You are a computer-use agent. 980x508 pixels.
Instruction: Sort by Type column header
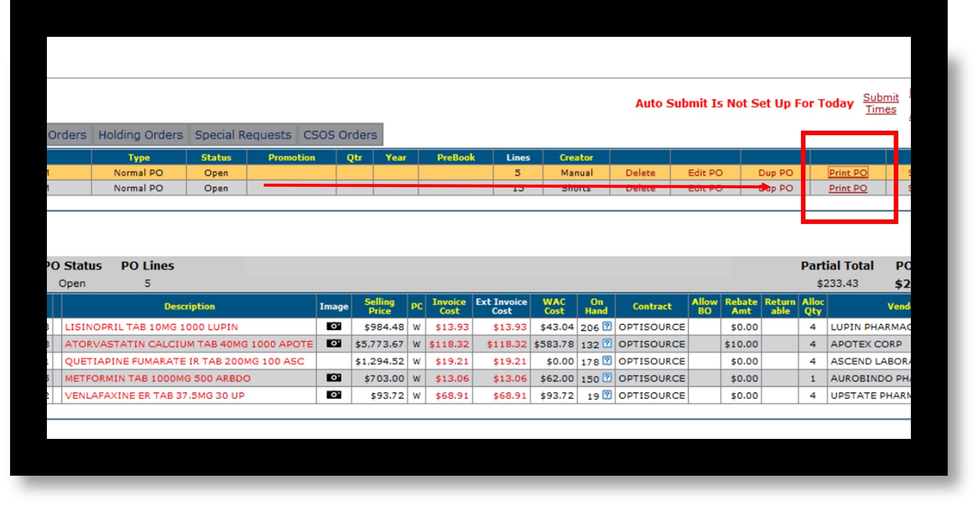point(139,157)
